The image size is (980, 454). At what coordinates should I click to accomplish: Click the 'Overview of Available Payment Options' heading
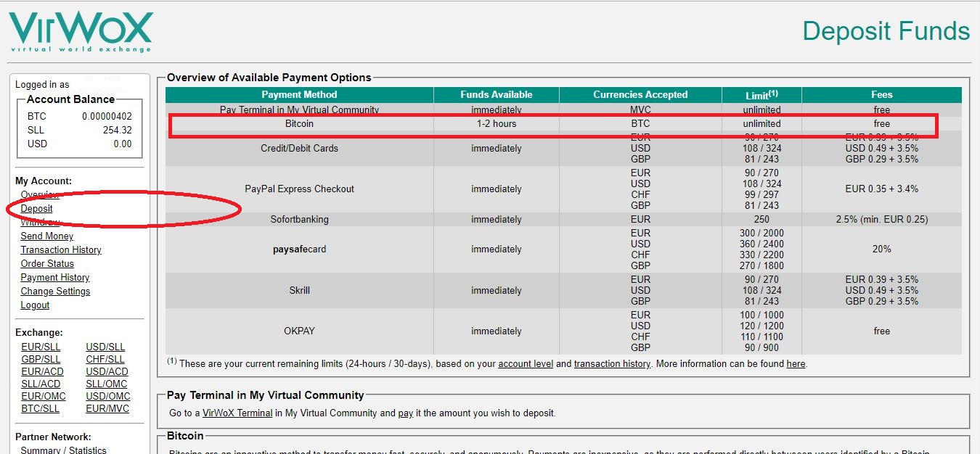[269, 78]
